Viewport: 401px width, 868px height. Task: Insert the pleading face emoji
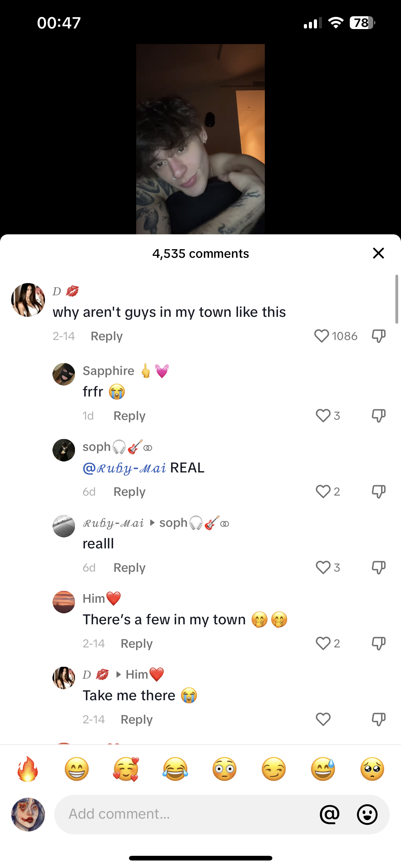(x=372, y=769)
